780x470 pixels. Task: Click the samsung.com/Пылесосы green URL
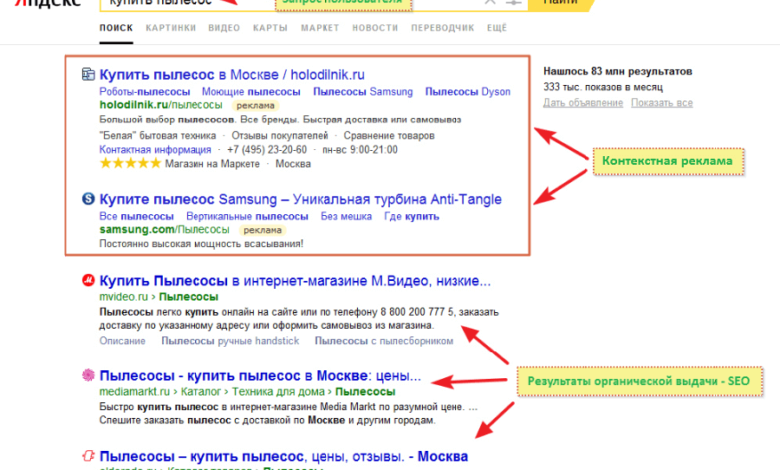coord(164,230)
